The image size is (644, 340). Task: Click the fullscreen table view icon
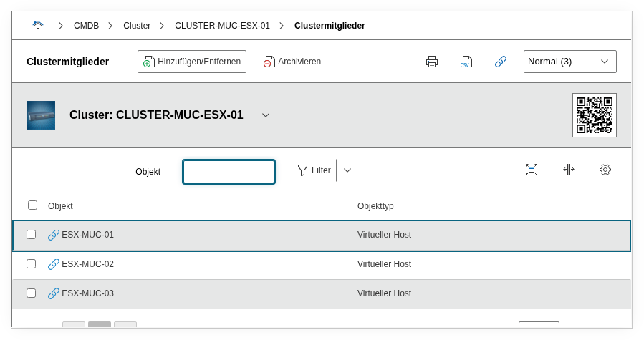pos(531,170)
